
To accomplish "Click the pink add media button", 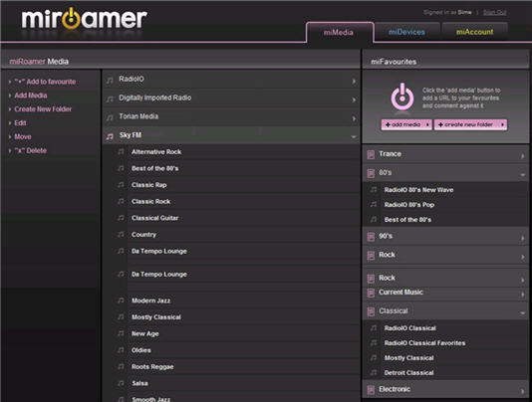I will 406,124.
